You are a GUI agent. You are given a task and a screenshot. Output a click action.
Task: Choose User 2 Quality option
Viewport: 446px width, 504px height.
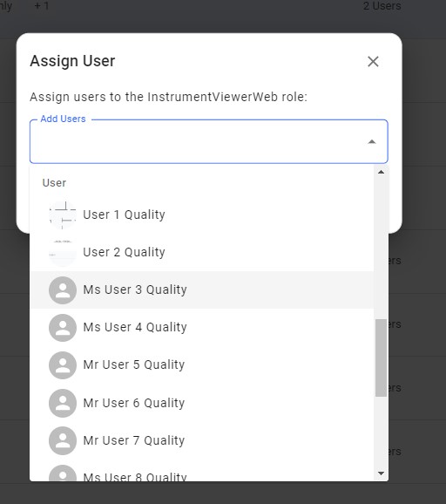click(x=201, y=252)
